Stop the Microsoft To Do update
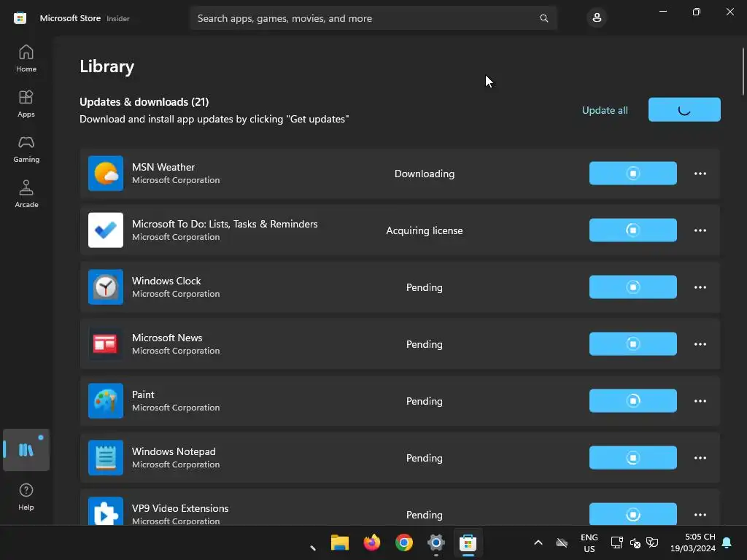Viewport: 747px width, 560px height. click(632, 230)
